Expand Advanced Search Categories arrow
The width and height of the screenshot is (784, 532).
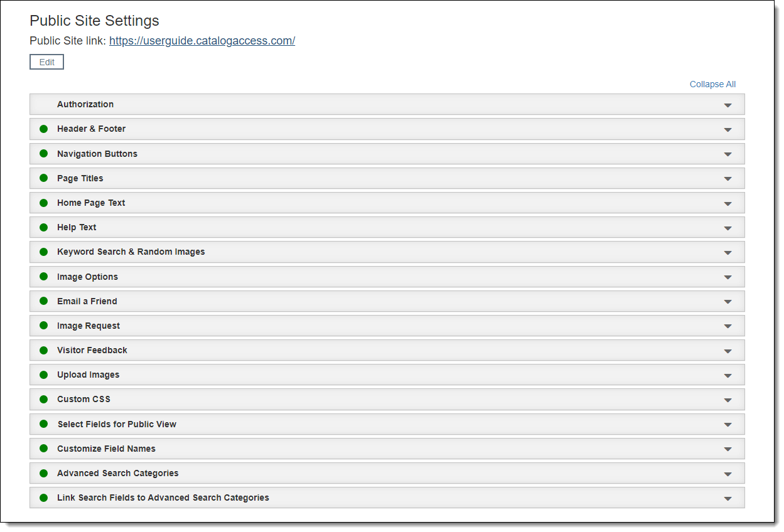(728, 474)
